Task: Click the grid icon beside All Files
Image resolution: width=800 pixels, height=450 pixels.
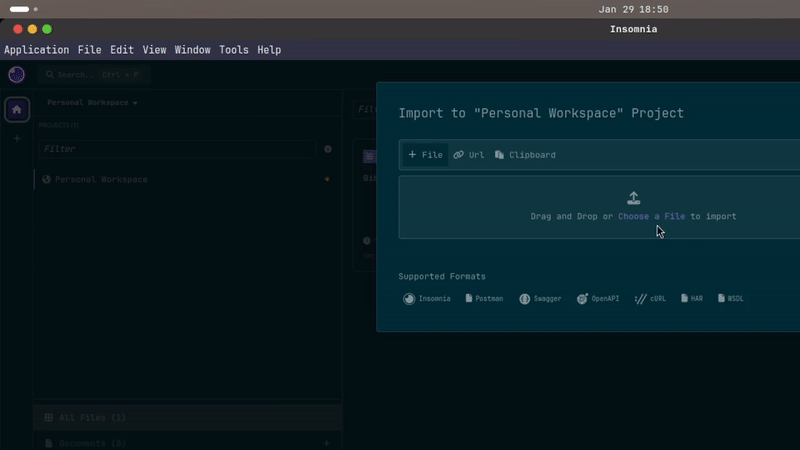Action: click(x=48, y=417)
